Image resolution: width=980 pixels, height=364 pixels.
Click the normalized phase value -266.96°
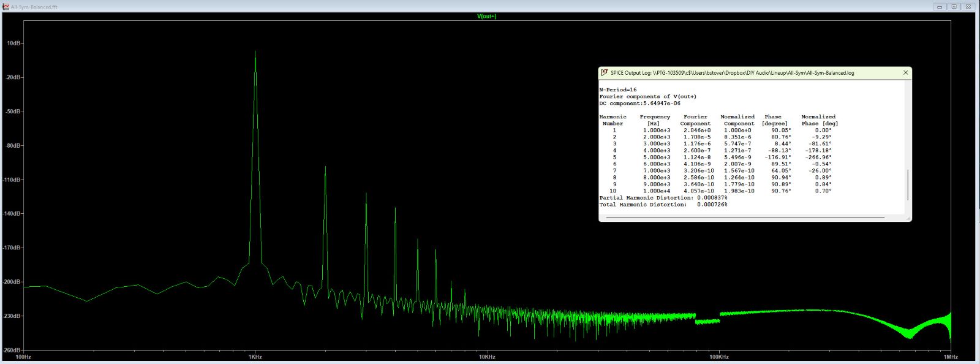(818, 157)
